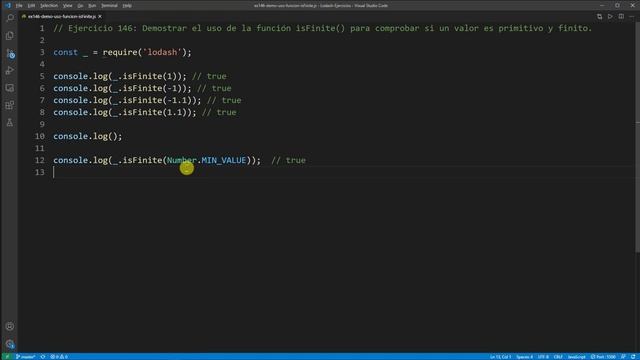
Task: Click 'MIN_VALUE' on line 12
Action: pyautogui.click(x=224, y=160)
